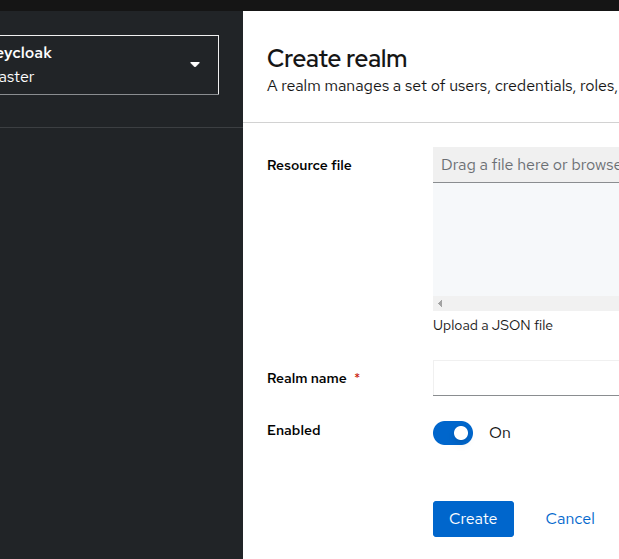Click the Resource file label
619x559 pixels.
[309, 166]
